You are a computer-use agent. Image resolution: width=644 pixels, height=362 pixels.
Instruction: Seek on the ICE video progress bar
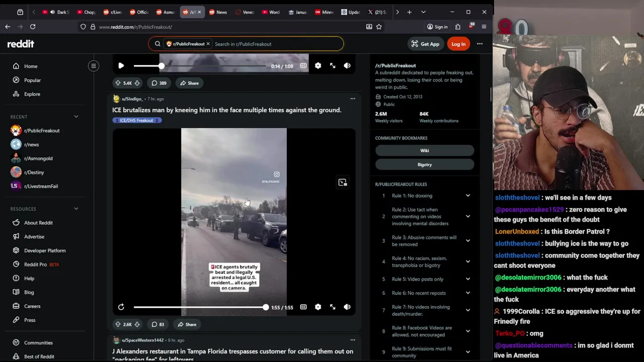coord(200,307)
